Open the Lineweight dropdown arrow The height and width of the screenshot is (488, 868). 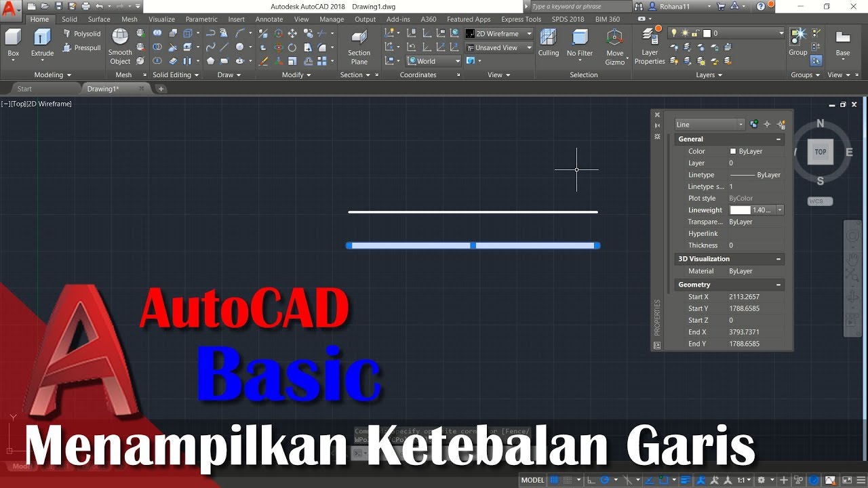780,210
